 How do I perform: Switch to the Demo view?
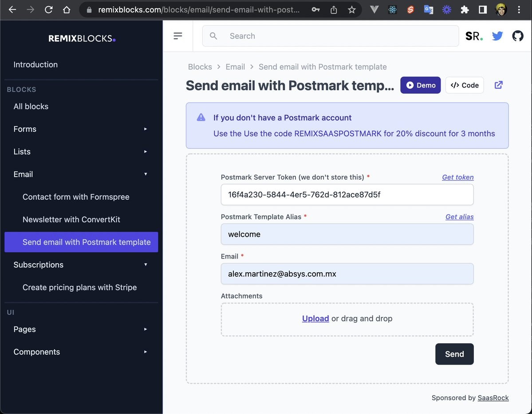pyautogui.click(x=420, y=85)
